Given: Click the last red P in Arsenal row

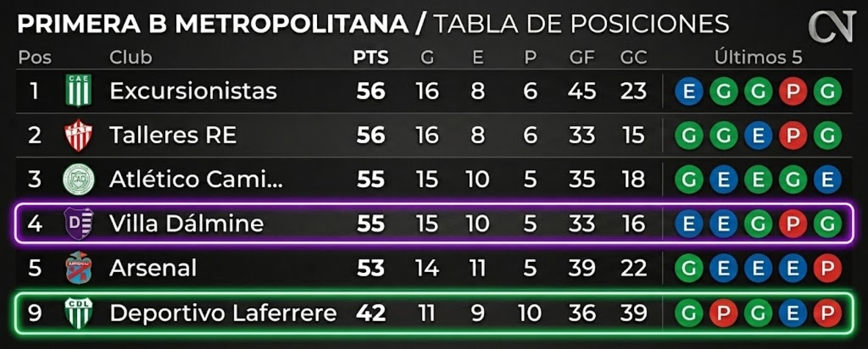Looking at the screenshot, I should pos(828,269).
